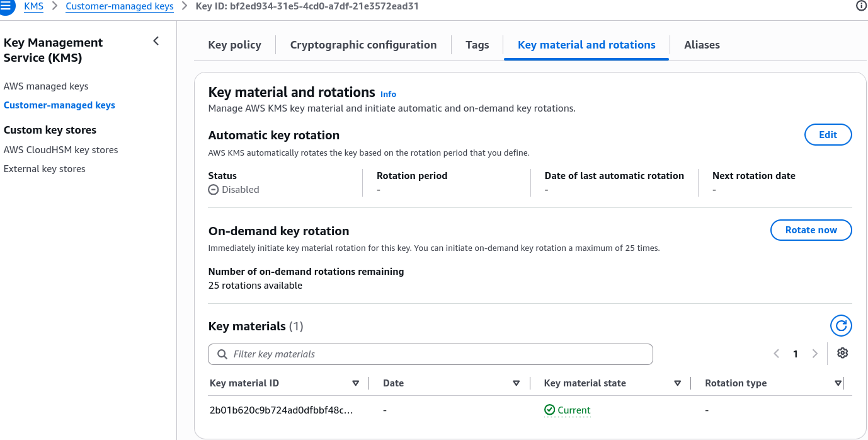
Task: Open the Aliases tab
Action: (702, 45)
